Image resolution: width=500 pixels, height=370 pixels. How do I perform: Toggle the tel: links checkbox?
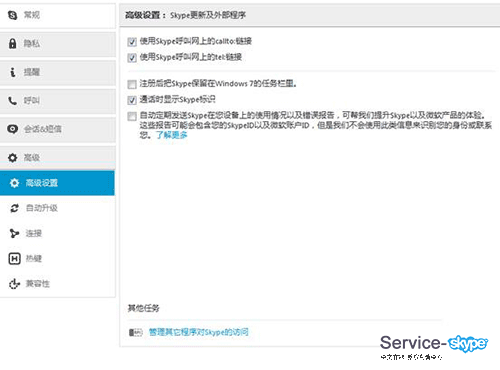pos(132,58)
